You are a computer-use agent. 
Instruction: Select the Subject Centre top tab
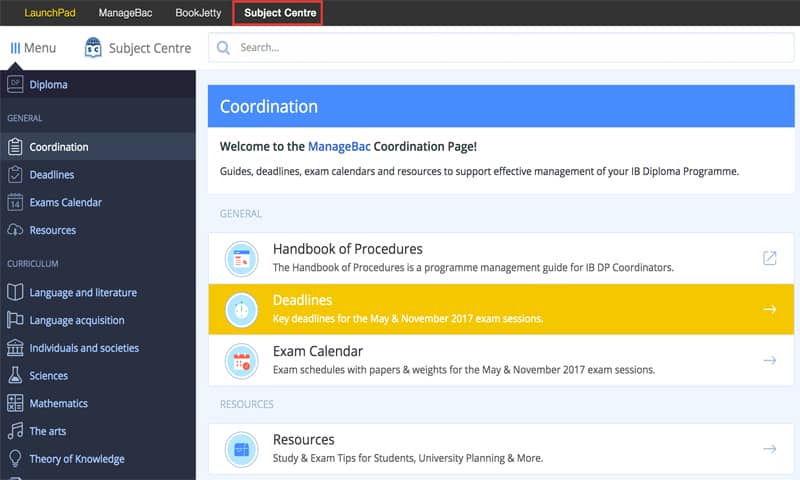pyautogui.click(x=278, y=13)
